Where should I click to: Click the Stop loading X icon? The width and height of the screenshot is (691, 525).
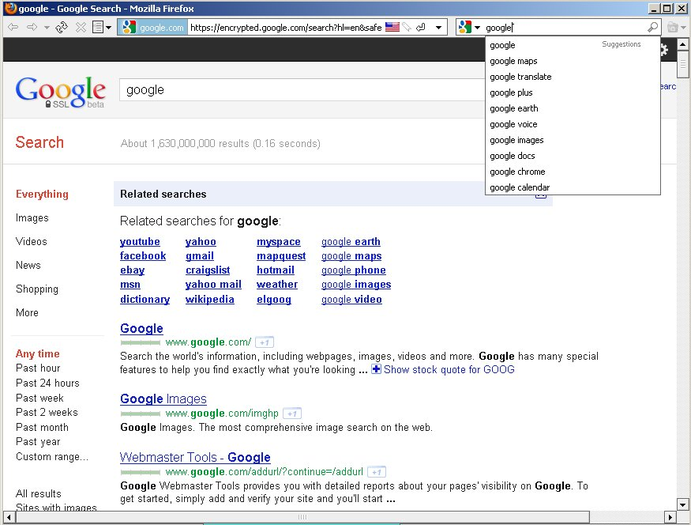pyautogui.click(x=81, y=27)
